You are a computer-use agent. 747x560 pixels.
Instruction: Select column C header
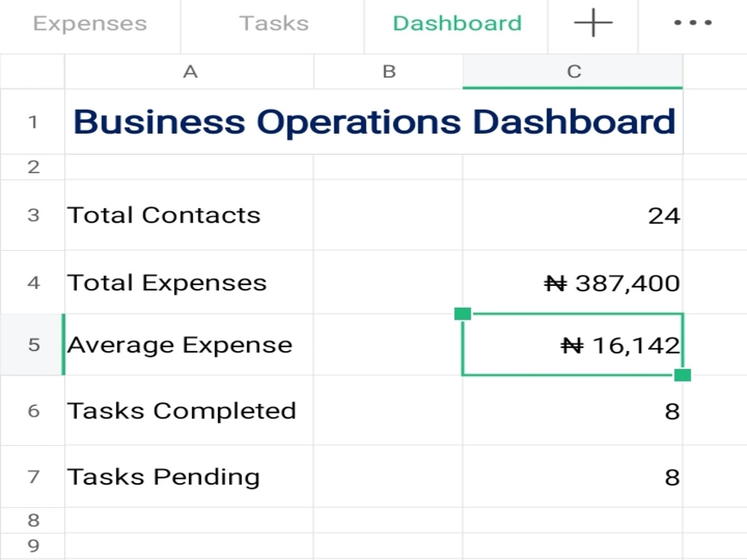click(x=573, y=72)
